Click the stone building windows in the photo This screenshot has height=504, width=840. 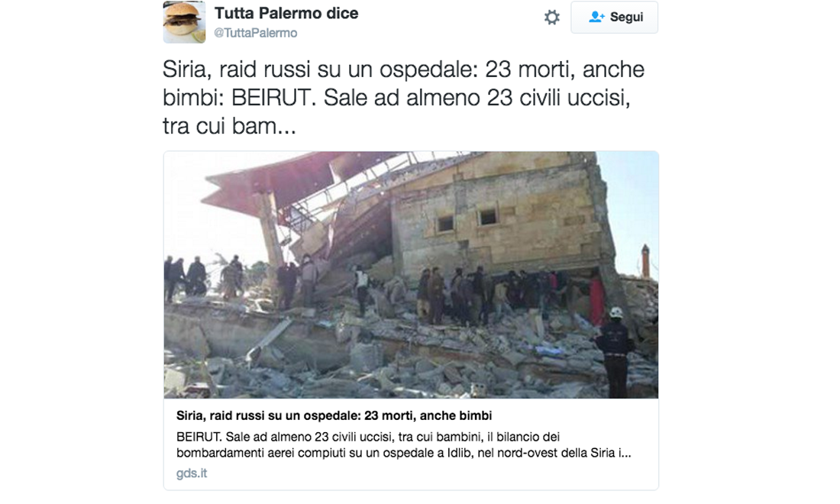click(x=466, y=220)
